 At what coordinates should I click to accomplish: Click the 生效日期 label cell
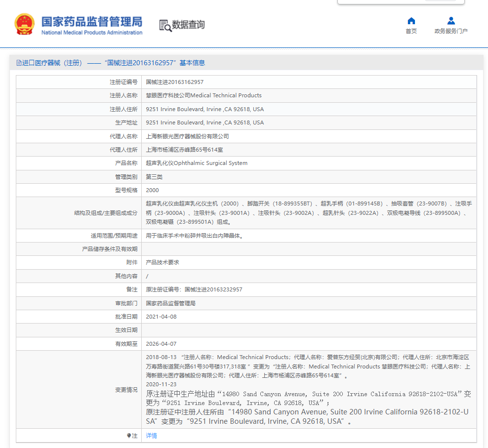coord(79,329)
